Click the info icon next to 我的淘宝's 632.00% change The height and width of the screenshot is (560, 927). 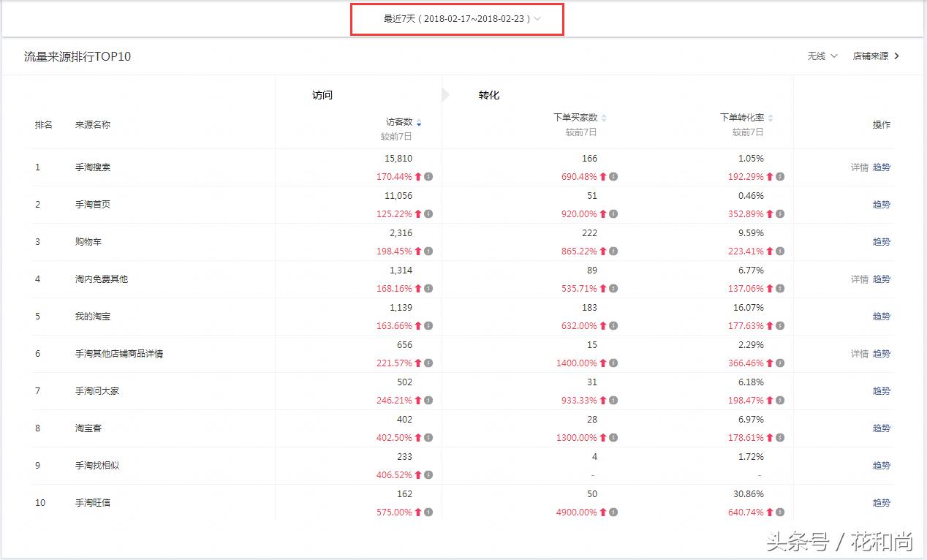[x=614, y=325]
